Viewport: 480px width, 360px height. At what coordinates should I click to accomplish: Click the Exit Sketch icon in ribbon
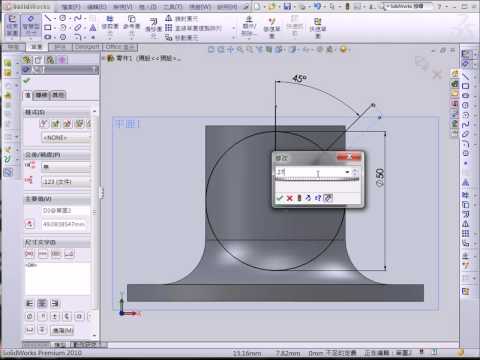point(12,26)
